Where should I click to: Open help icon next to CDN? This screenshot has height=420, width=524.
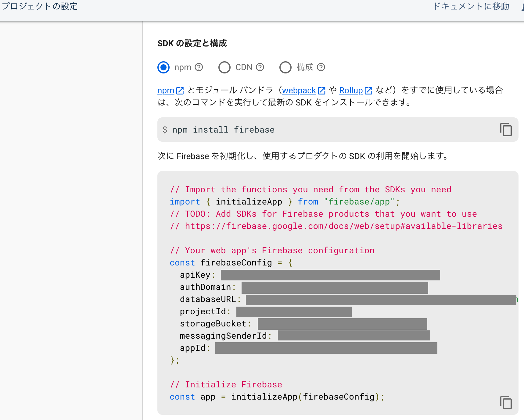click(x=260, y=67)
